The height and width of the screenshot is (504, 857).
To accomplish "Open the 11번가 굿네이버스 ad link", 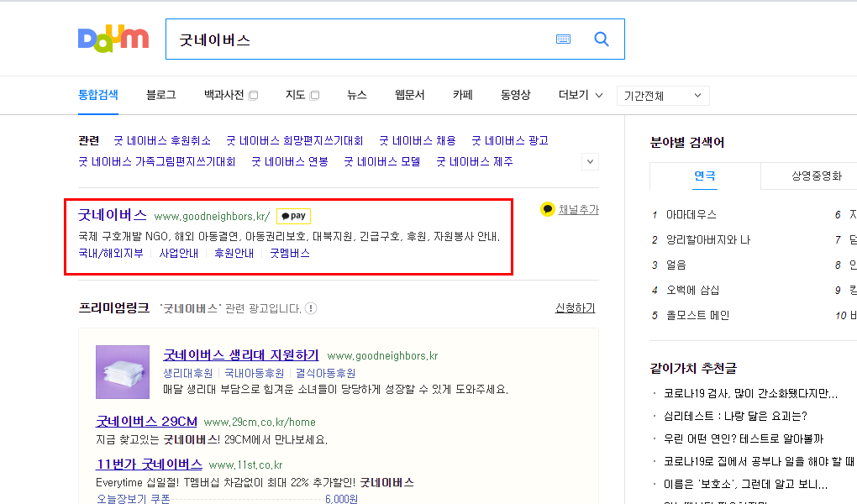I will 150,465.
